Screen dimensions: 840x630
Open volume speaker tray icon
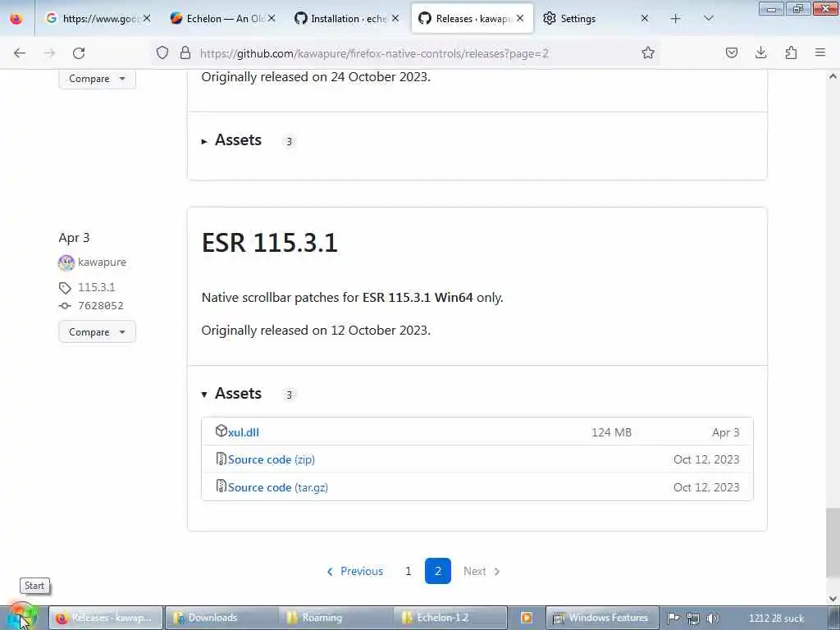pos(713,619)
